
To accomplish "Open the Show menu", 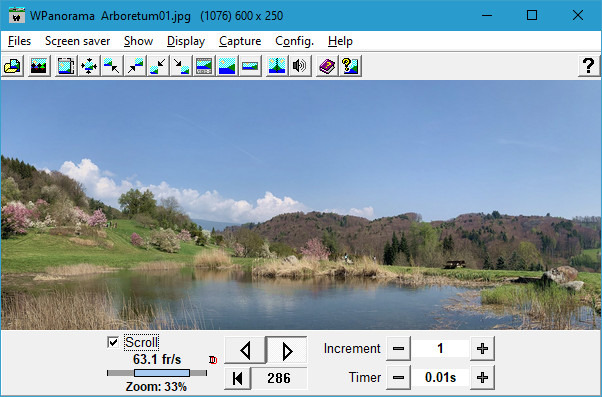I will pos(139,41).
